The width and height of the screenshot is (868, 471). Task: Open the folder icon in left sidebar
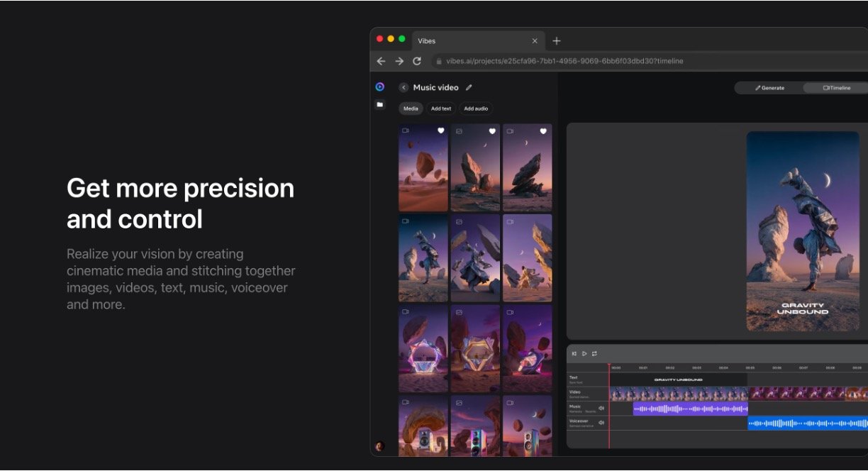click(379, 104)
